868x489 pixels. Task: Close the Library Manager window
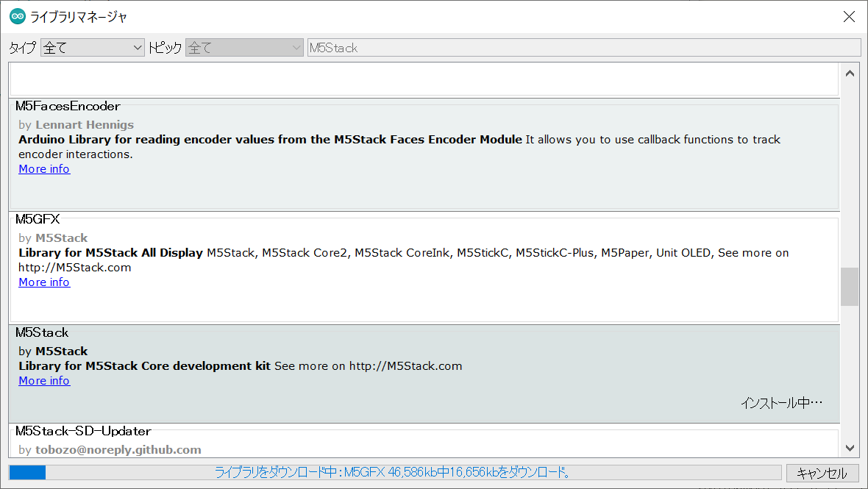pyautogui.click(x=849, y=17)
